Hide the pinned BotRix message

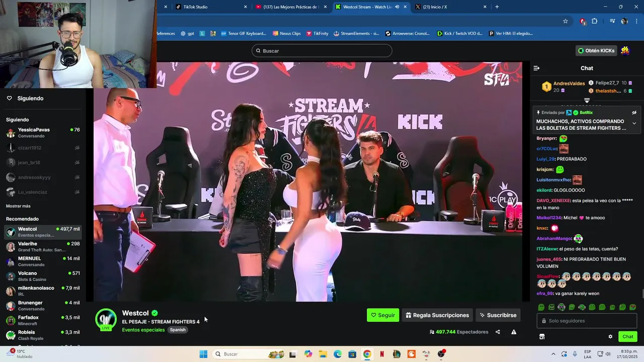634,113
